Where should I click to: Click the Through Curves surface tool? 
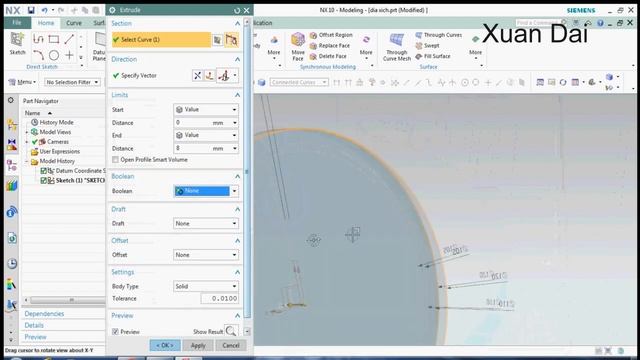coord(439,35)
